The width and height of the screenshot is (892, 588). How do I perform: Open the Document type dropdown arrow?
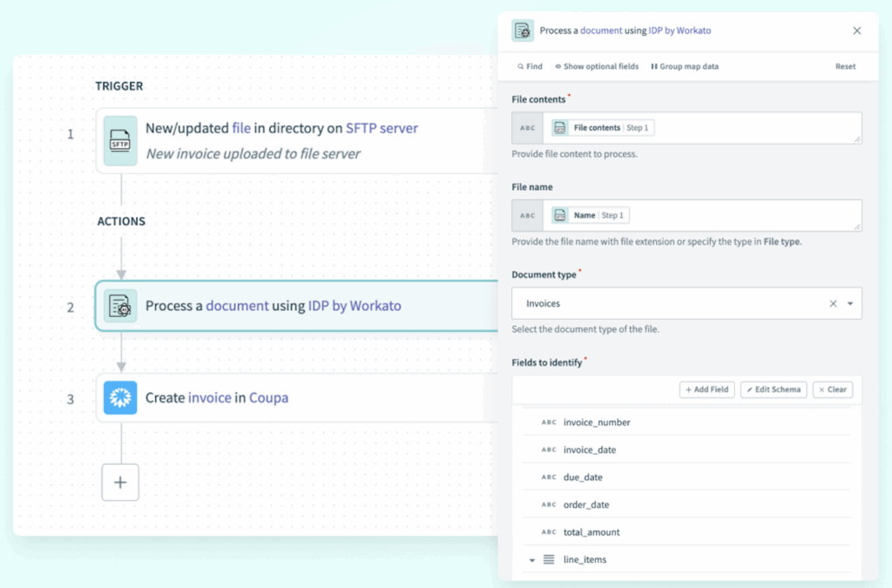[849, 304]
